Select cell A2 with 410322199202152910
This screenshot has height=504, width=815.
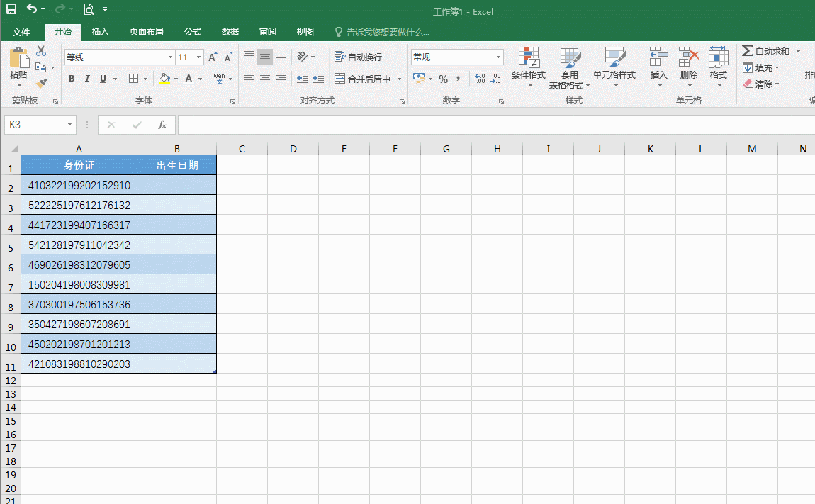(x=79, y=185)
